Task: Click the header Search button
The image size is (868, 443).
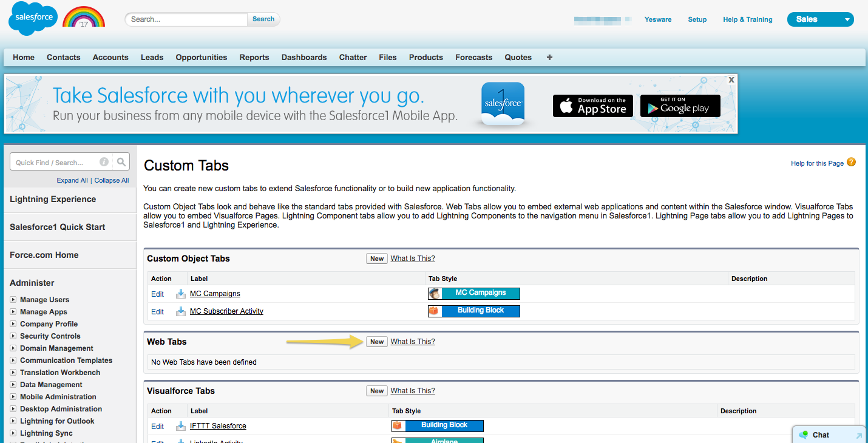Action: (x=263, y=19)
